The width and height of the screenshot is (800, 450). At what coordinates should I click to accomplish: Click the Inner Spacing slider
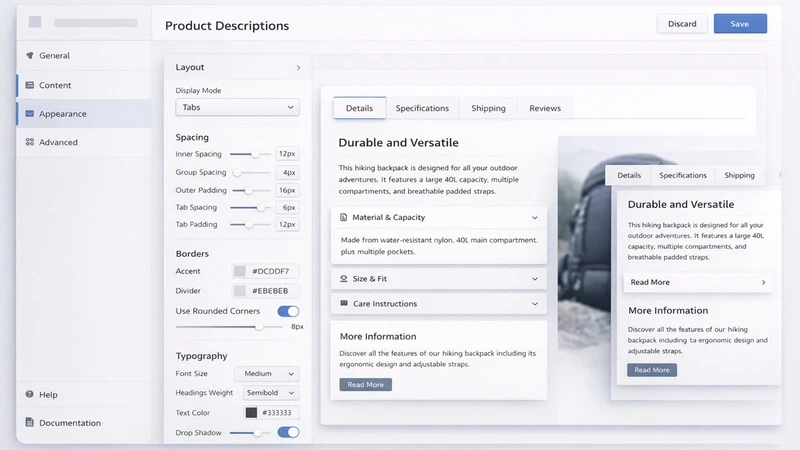(250, 154)
